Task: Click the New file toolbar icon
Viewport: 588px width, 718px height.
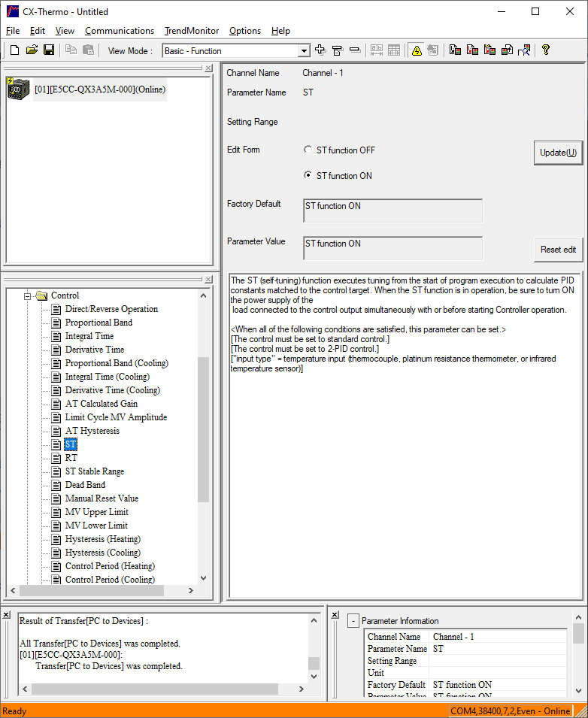Action: coord(14,50)
